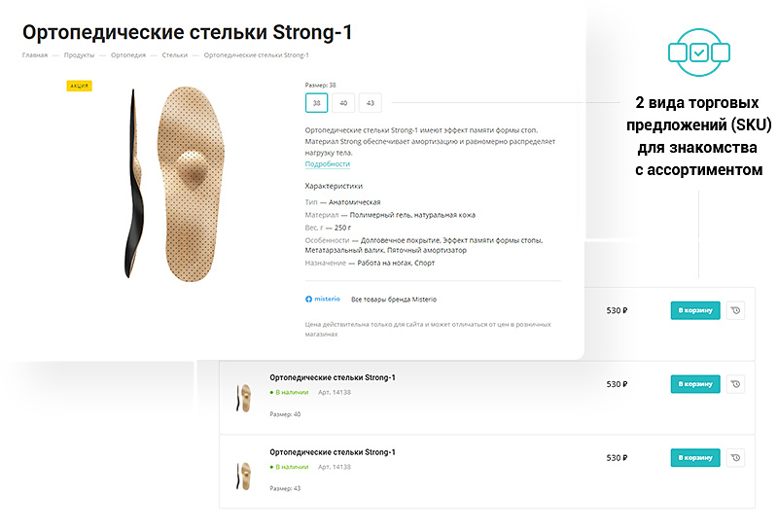This screenshot has width=778, height=532.
Task: Expand description via Подробности link
Action: (327, 164)
